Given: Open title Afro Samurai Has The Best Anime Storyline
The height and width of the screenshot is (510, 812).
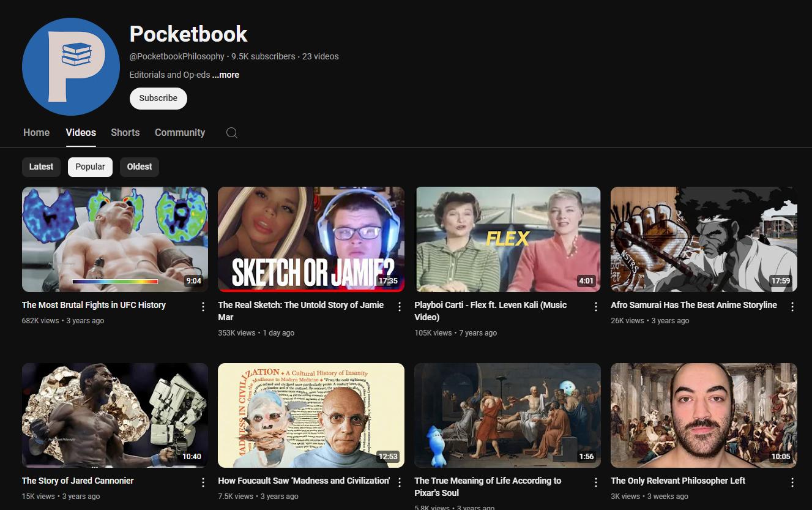Looking at the screenshot, I should [694, 305].
